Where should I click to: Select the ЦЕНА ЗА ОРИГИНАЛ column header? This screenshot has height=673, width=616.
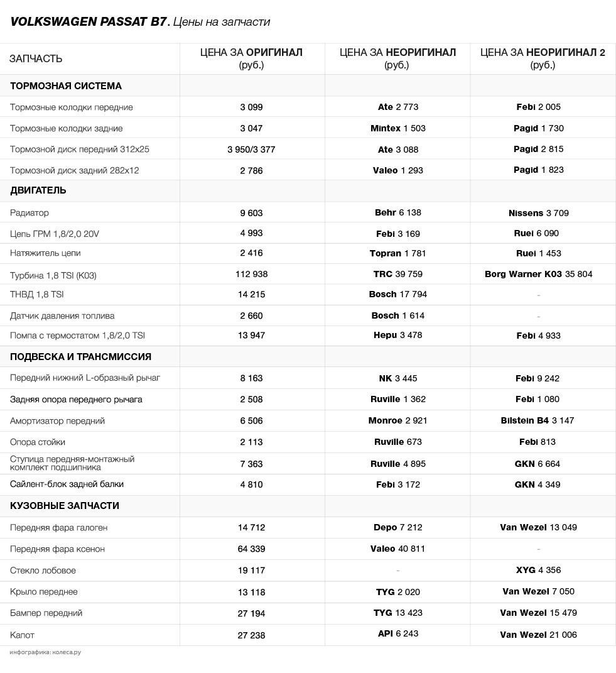coord(251,58)
